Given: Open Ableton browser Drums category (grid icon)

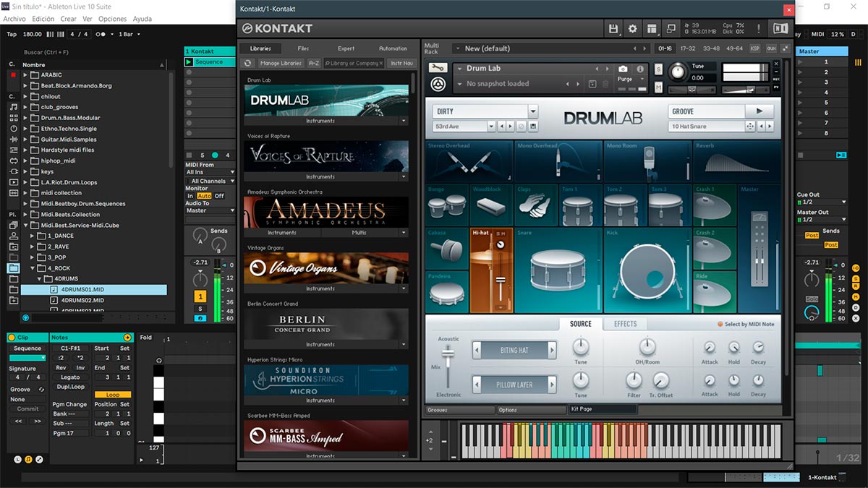Looking at the screenshot, I should (x=14, y=118).
